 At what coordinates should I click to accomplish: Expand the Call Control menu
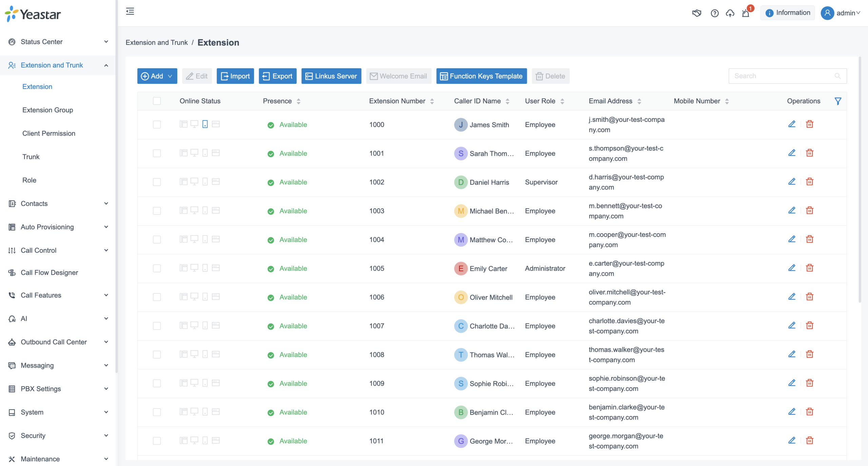click(58, 250)
